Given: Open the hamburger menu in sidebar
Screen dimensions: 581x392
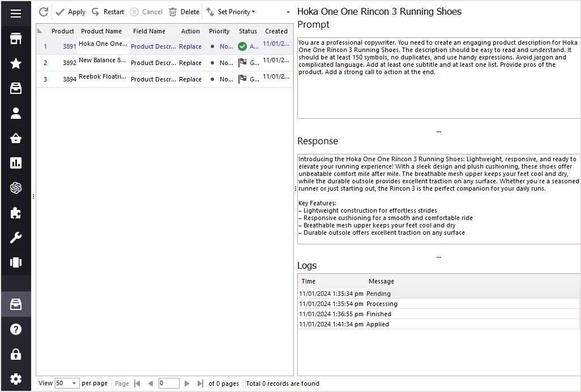Looking at the screenshot, I should [x=16, y=13].
